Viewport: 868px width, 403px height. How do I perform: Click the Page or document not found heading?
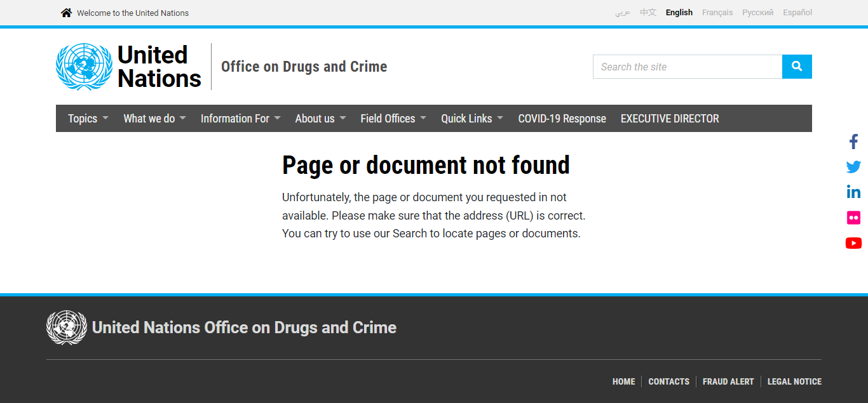[x=426, y=165]
